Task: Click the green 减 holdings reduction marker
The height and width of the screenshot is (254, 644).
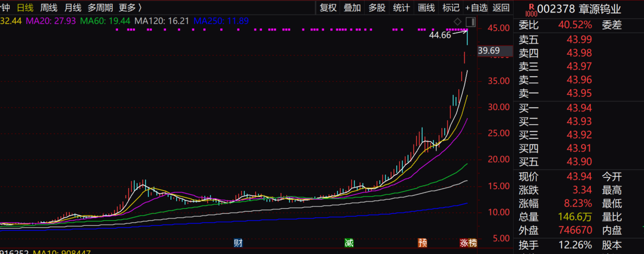Action: tap(349, 243)
